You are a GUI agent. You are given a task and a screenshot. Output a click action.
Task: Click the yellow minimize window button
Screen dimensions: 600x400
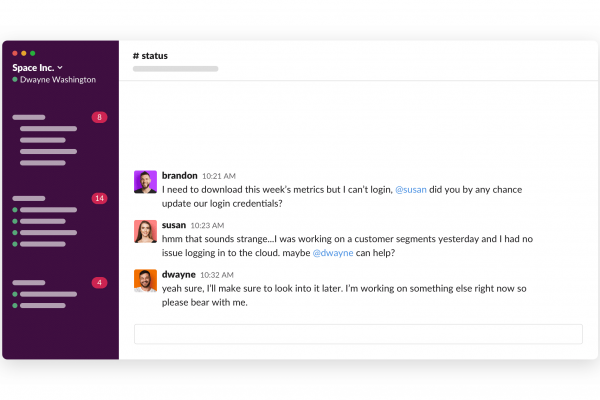coord(24,53)
